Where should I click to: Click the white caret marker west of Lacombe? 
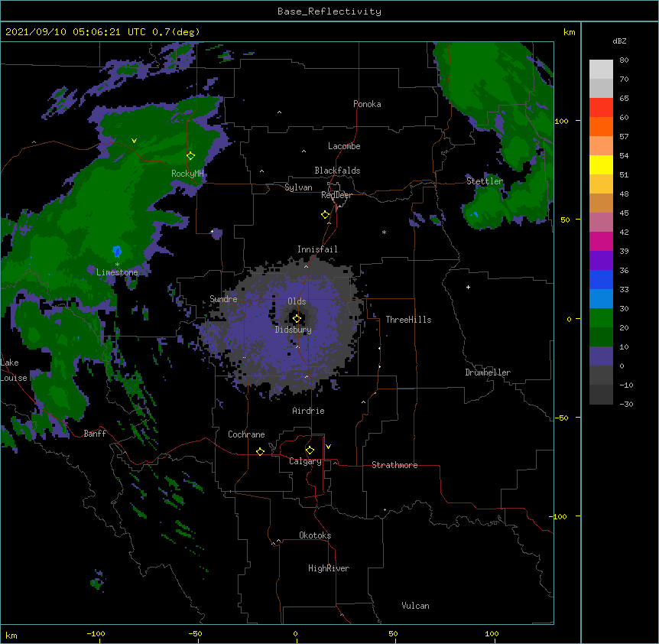pos(304,151)
